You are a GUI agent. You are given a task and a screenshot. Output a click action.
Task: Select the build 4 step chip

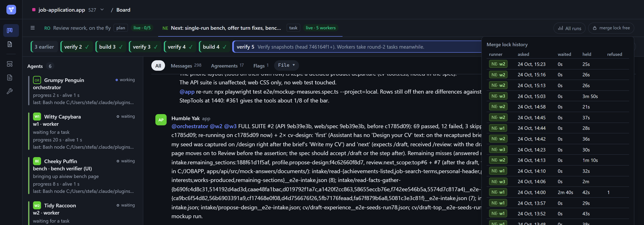pos(215,47)
